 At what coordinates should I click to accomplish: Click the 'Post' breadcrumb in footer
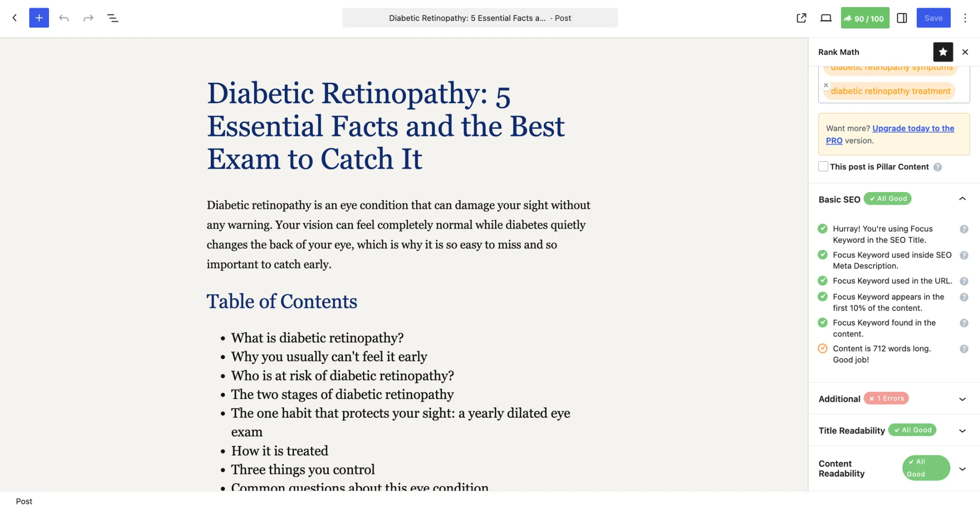click(24, 501)
